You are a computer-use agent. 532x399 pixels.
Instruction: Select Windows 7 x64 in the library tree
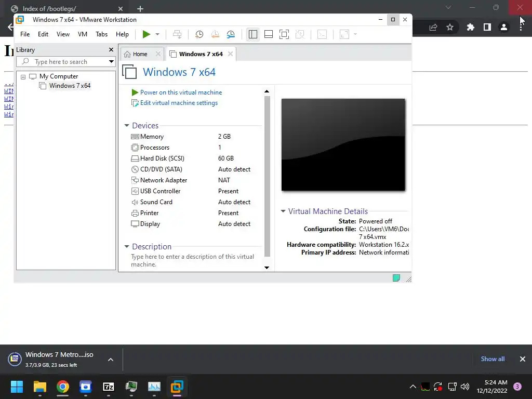click(x=70, y=86)
